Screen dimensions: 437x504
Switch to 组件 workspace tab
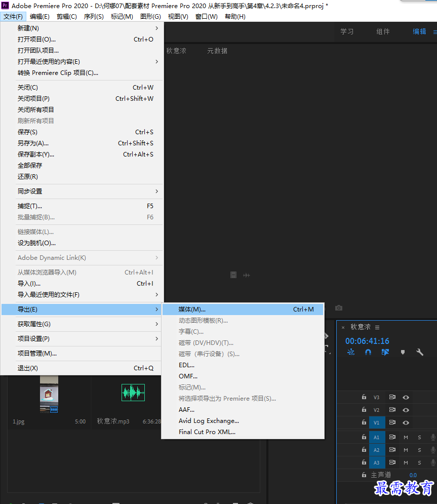point(383,31)
